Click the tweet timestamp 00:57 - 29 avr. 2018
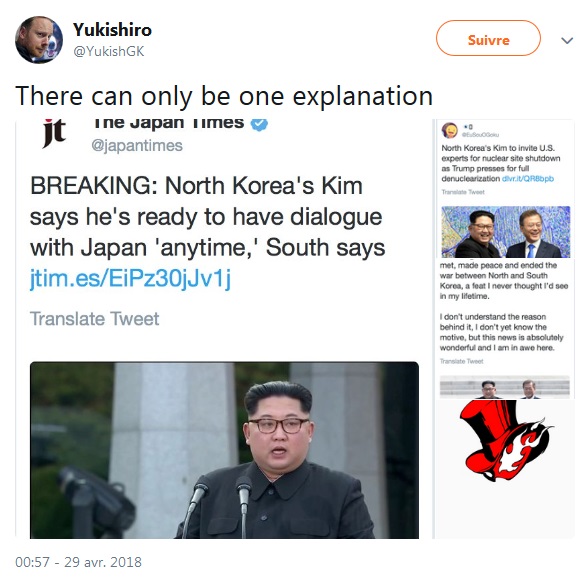Screen dimensions: 587x579 (x=78, y=562)
